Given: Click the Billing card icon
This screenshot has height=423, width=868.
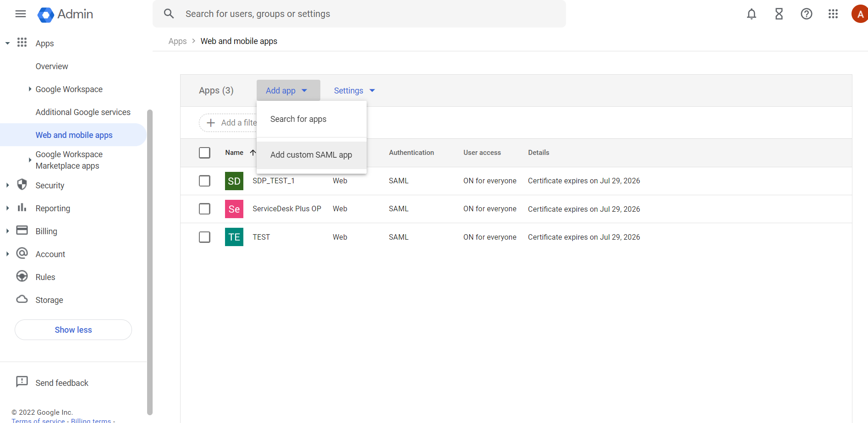Looking at the screenshot, I should click(22, 230).
